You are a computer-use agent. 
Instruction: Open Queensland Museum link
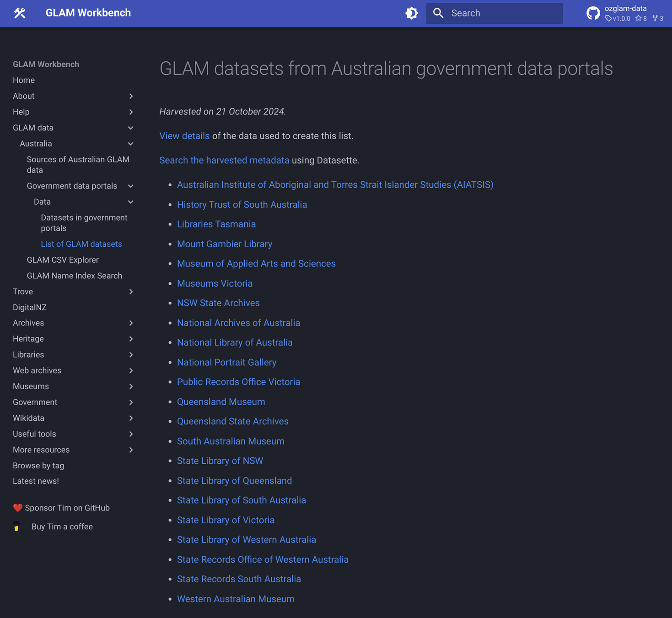221,402
